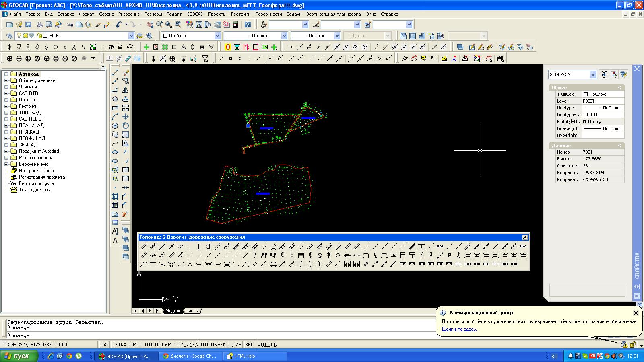
Task: Select the Erase tool
Action: (x=126, y=72)
